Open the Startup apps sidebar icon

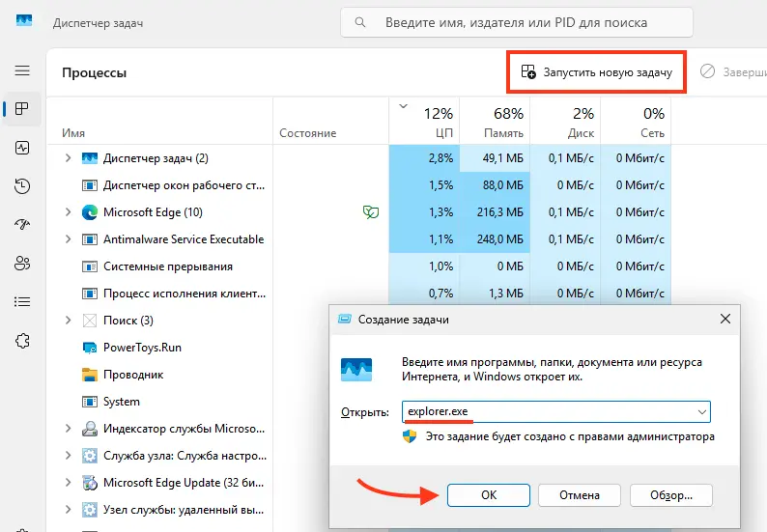[x=22, y=224]
